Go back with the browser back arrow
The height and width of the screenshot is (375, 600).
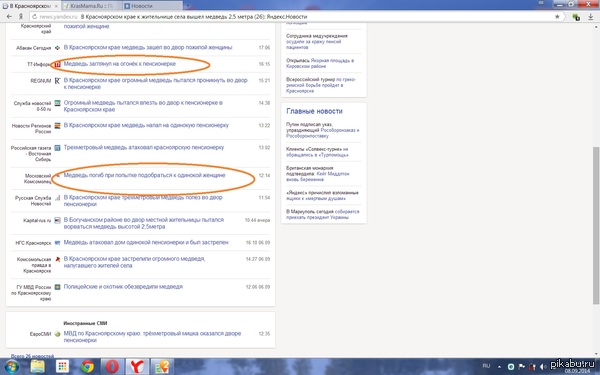9,17
